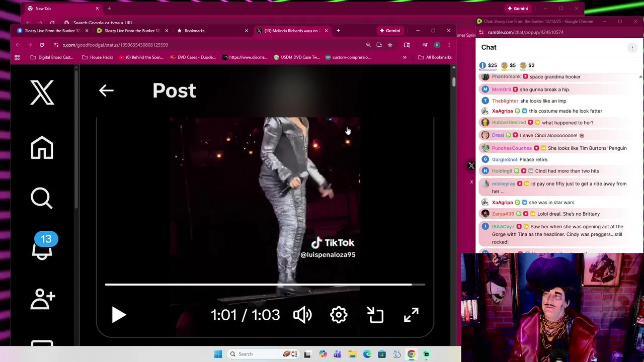This screenshot has width=644, height=362.
Task: Go back with the arrow beside Post
Action: (106, 90)
